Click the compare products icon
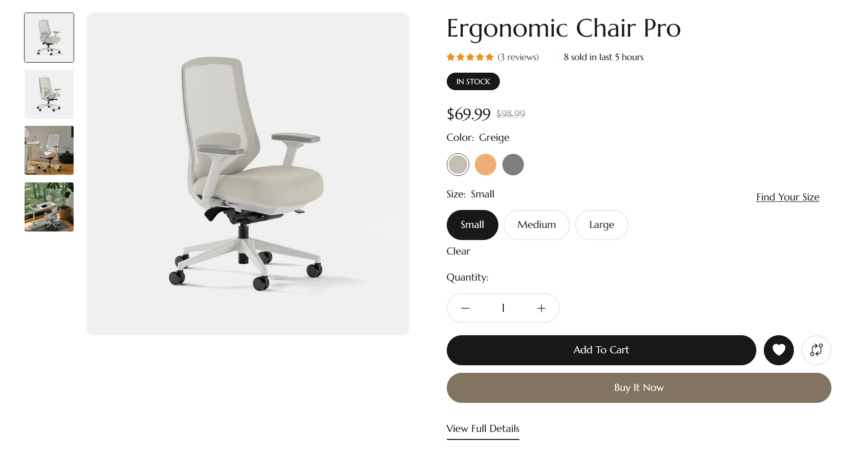The height and width of the screenshot is (464, 868). click(x=816, y=350)
